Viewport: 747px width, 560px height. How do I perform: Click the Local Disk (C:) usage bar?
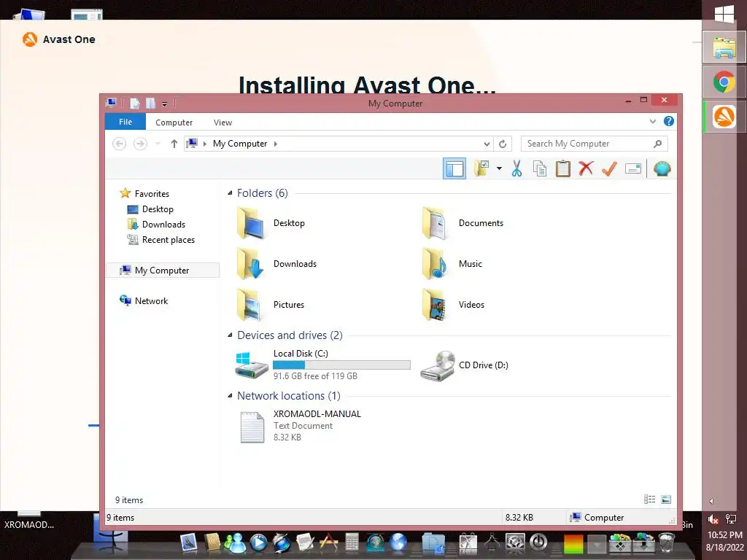[341, 365]
